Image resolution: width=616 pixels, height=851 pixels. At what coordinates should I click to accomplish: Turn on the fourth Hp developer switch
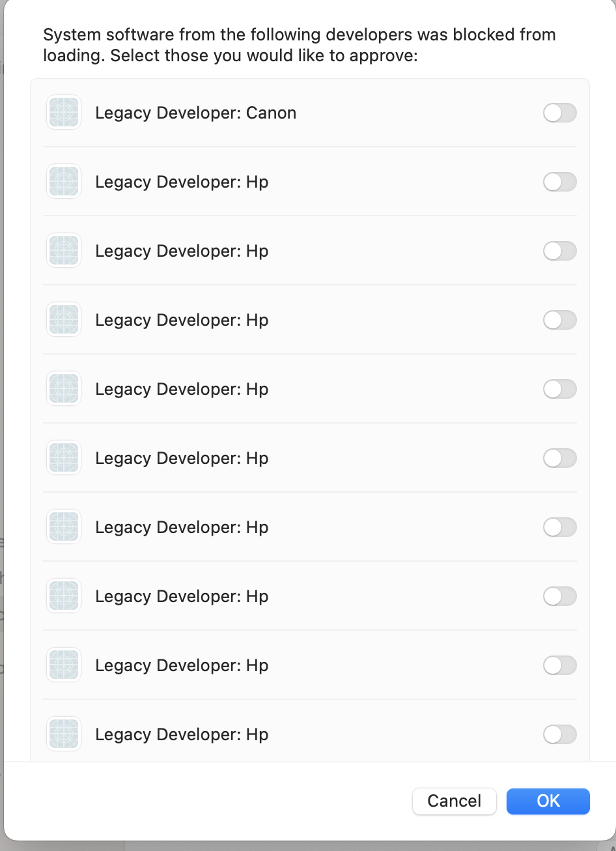pyautogui.click(x=560, y=389)
